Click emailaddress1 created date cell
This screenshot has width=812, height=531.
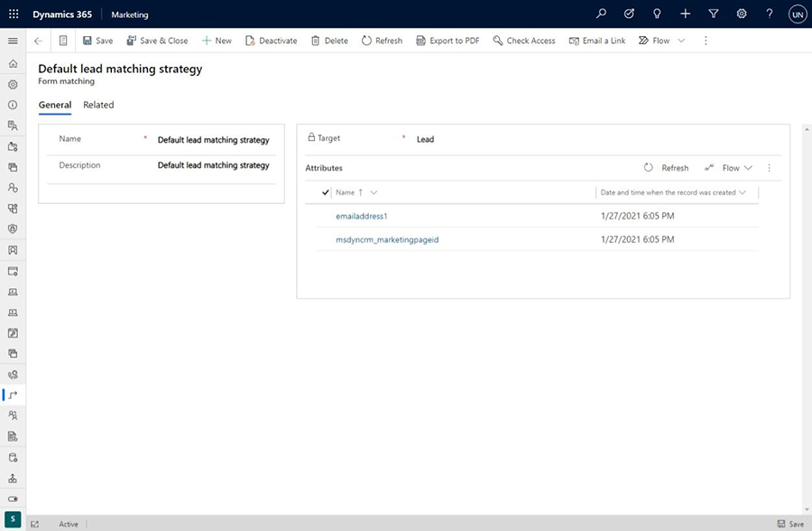click(x=638, y=216)
